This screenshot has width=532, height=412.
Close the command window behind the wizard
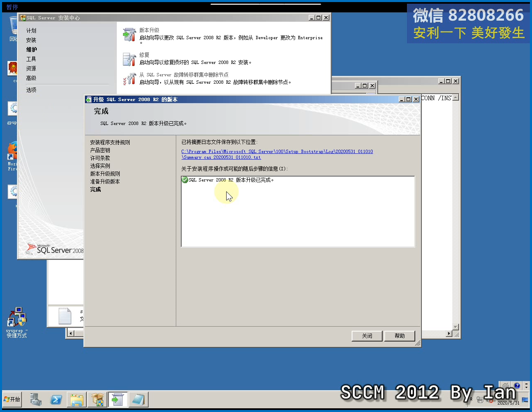point(456,81)
